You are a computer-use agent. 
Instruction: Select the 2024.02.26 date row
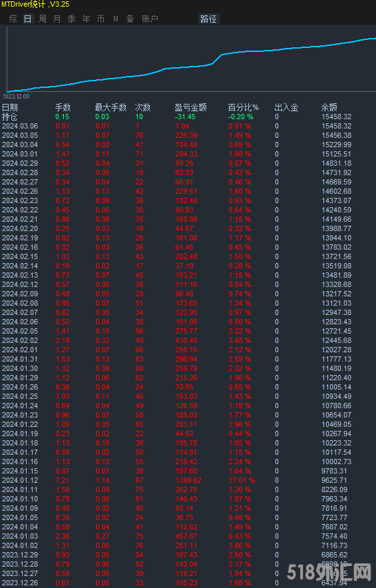[x=20, y=191]
